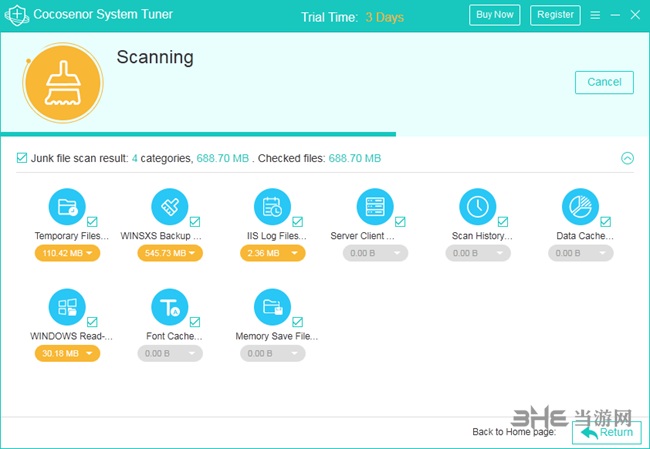Click the WINSXS Backup ... label

click(x=161, y=236)
